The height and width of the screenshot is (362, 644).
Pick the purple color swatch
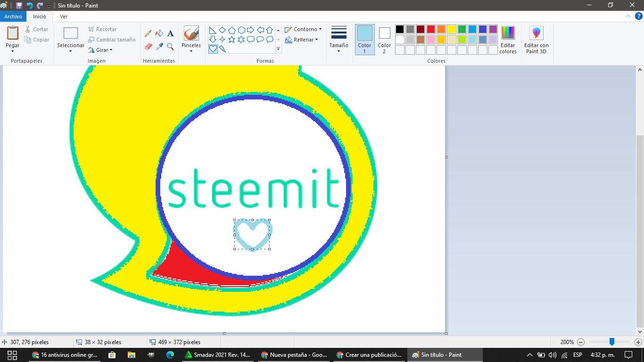click(493, 29)
